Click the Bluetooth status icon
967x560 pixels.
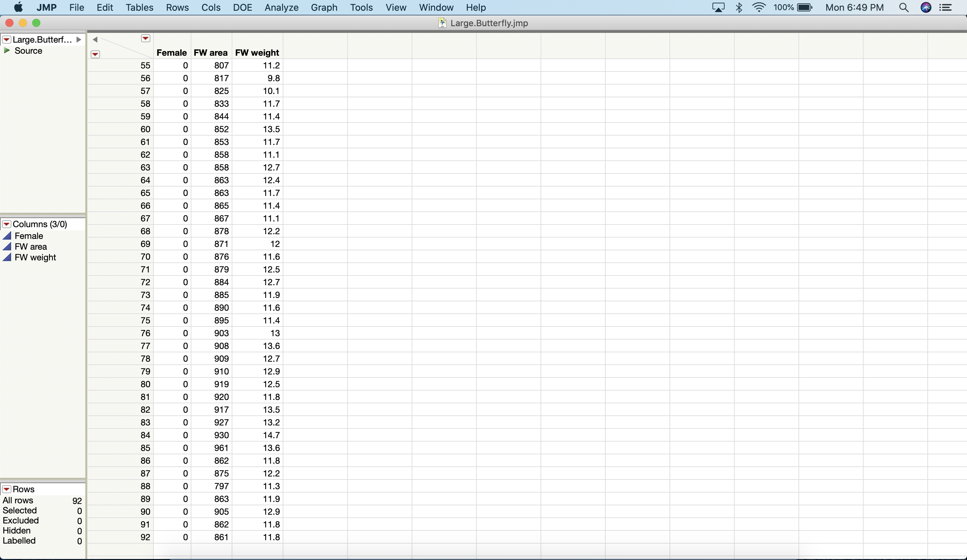click(739, 8)
